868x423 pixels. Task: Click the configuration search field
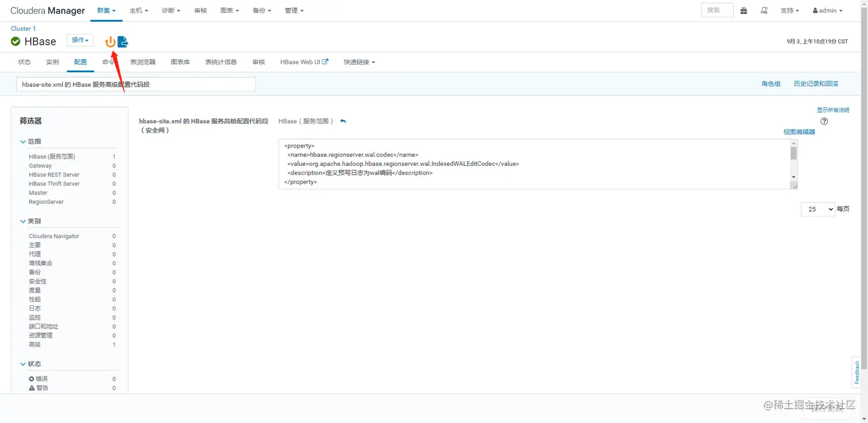pos(136,84)
